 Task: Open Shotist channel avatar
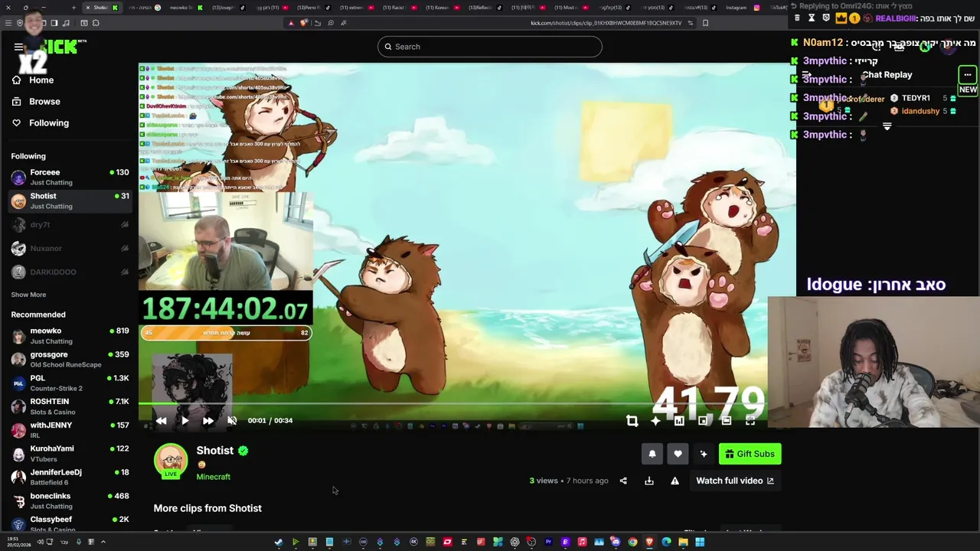pos(171,461)
